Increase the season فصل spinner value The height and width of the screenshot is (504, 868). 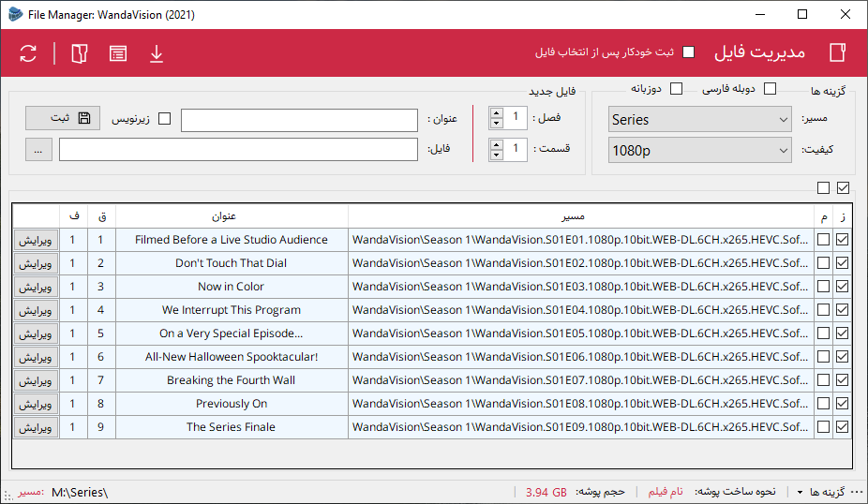(x=497, y=112)
